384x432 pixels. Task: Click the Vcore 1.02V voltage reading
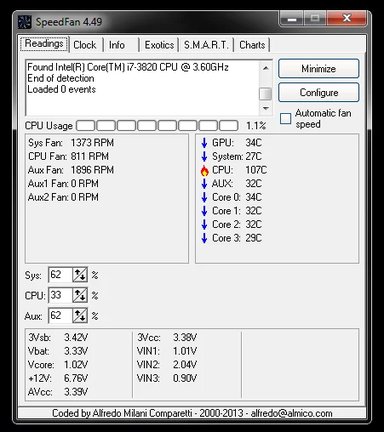tap(58, 365)
